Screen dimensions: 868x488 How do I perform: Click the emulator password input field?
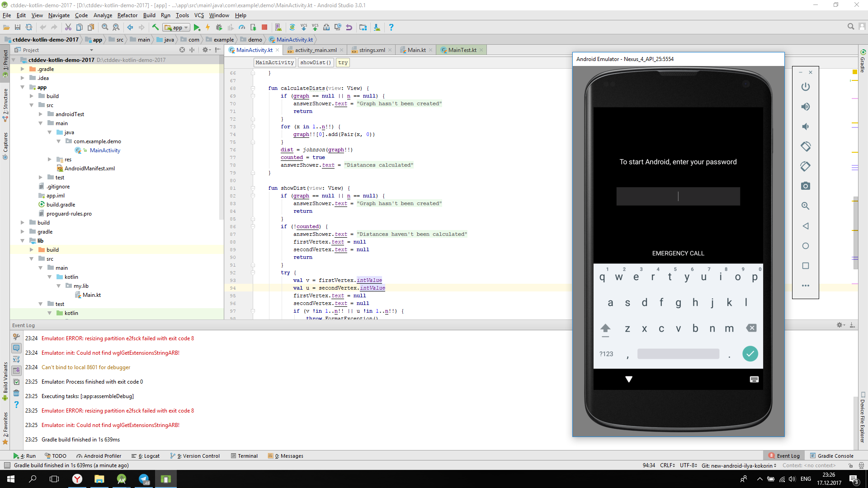(x=678, y=196)
